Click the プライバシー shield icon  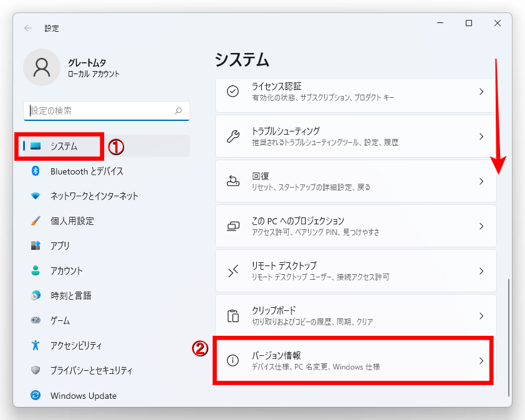coord(36,370)
